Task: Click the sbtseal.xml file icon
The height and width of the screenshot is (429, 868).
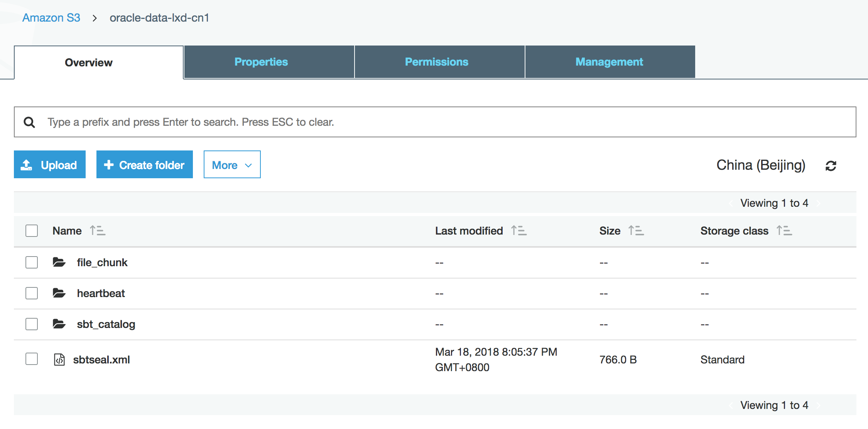Action: (59, 360)
